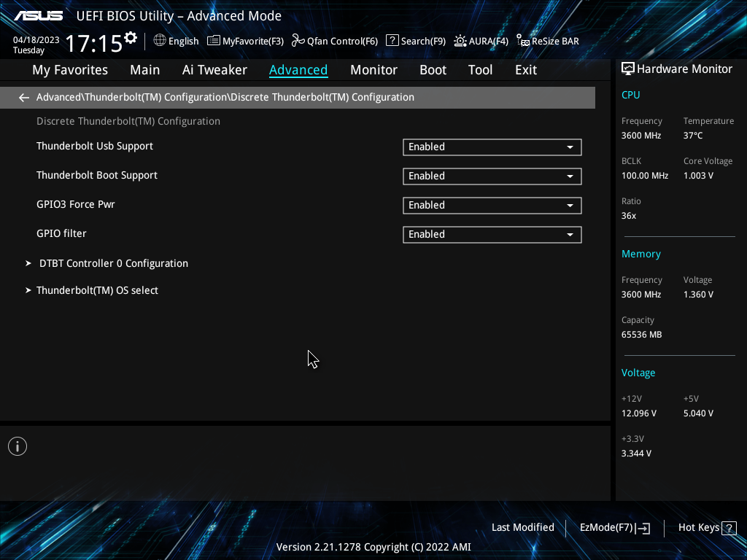Switch to EzMode(F7)
This screenshot has height=560, width=747.
click(x=614, y=527)
